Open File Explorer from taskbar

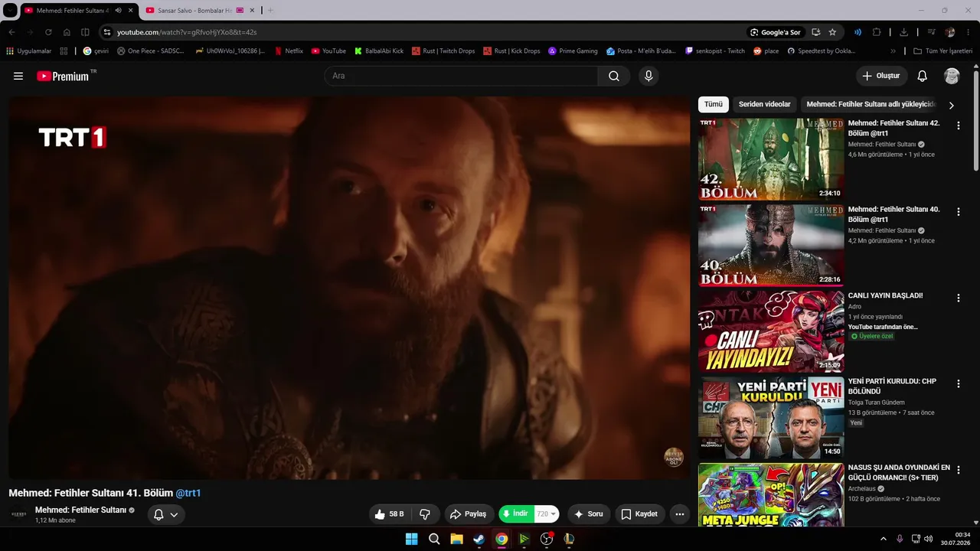pos(456,539)
